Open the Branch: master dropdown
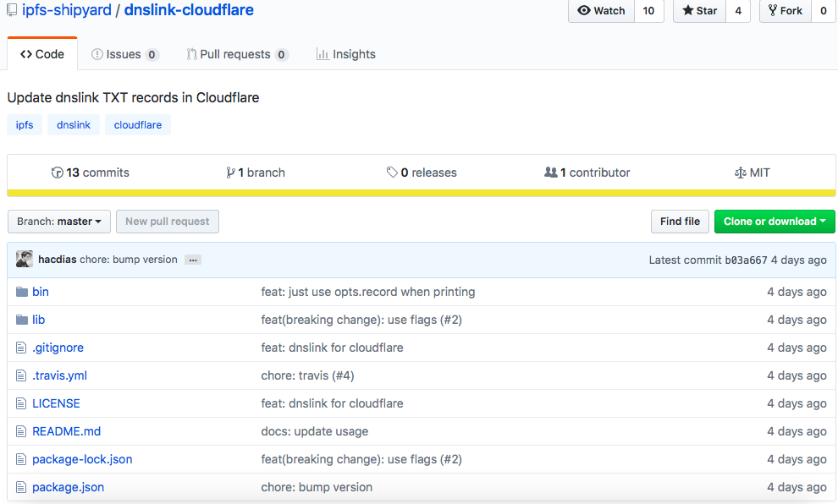838x504 pixels. point(59,222)
